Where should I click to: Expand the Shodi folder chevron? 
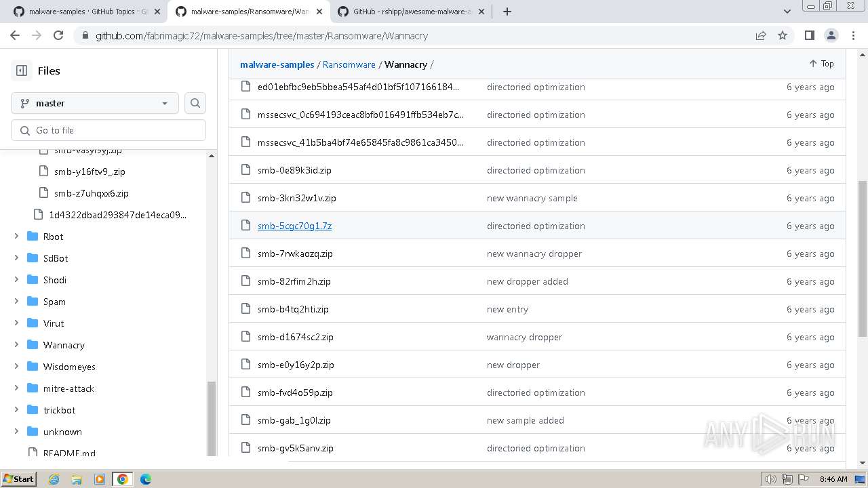point(16,280)
